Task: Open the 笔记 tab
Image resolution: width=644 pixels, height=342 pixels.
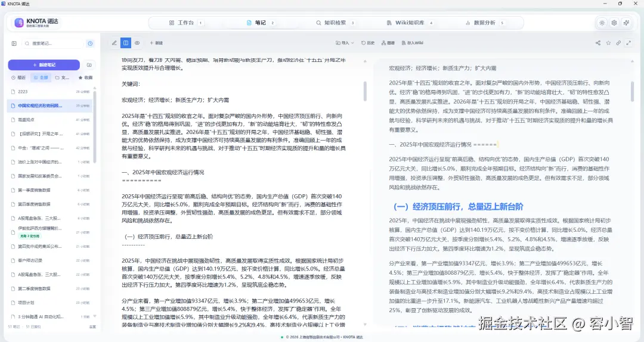Action: tap(261, 23)
